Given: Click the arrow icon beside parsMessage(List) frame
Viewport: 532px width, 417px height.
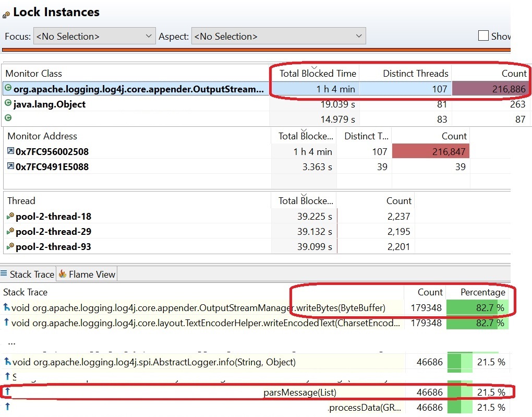Looking at the screenshot, I should (7, 392).
